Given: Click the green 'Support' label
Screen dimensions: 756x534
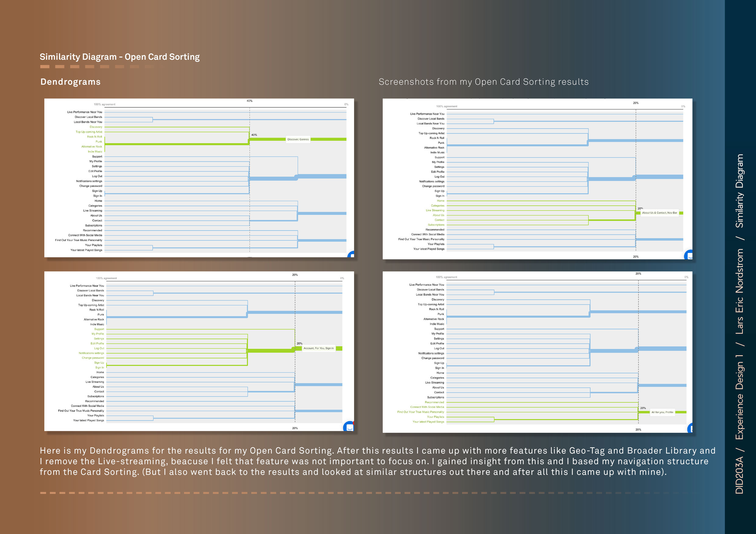Looking at the screenshot, I should pyautogui.click(x=99, y=329).
